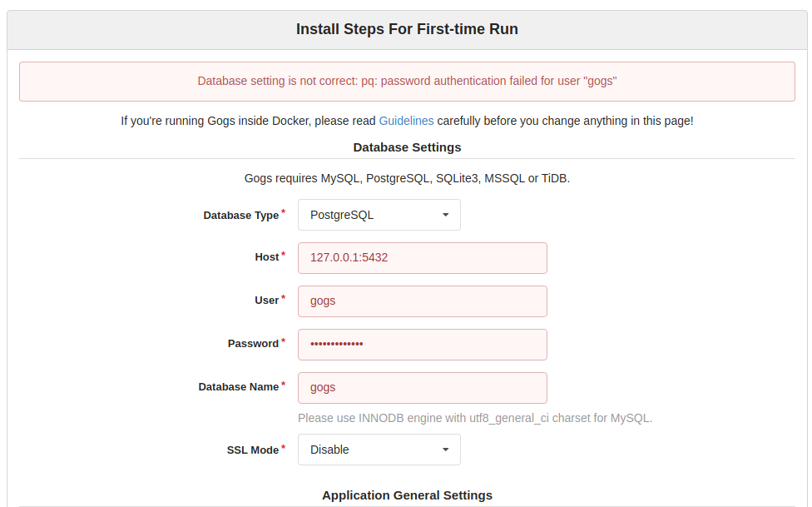Open the Database Type dropdown
Viewport: 812px width, 507px height.
tap(379, 215)
